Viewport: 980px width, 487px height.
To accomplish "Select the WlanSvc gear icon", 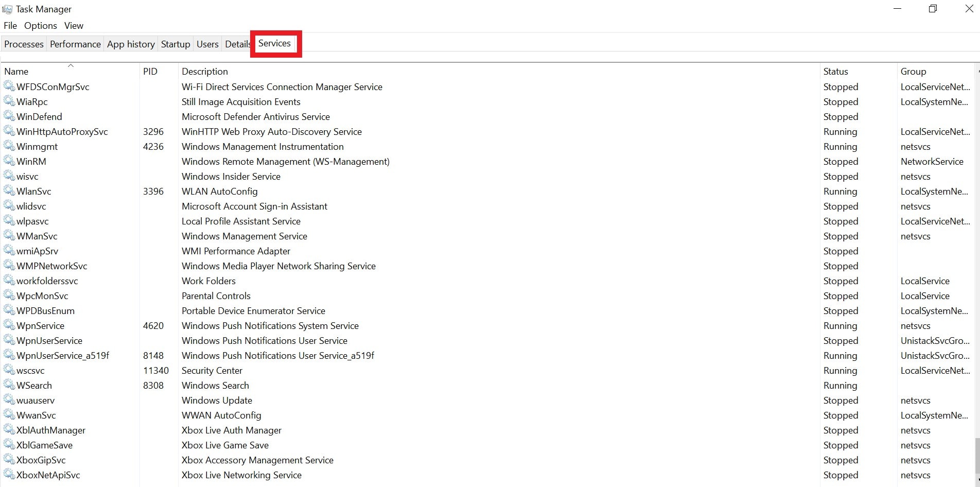I will click(9, 190).
